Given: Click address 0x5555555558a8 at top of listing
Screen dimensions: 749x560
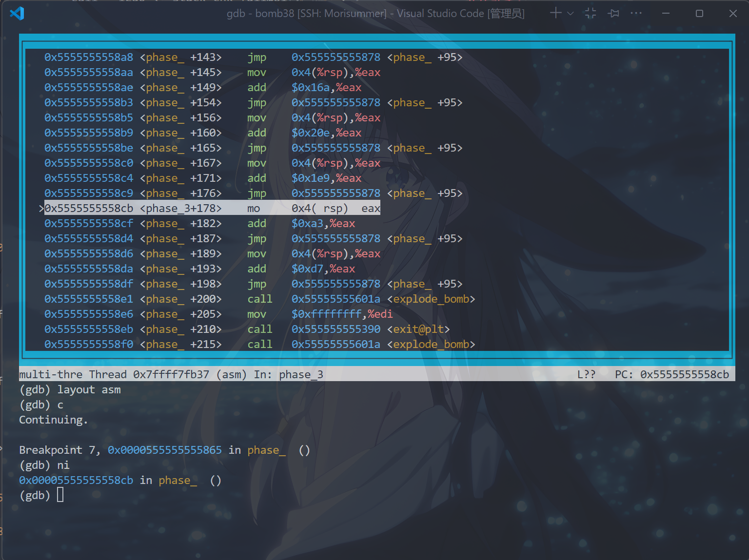Looking at the screenshot, I should [x=89, y=57].
